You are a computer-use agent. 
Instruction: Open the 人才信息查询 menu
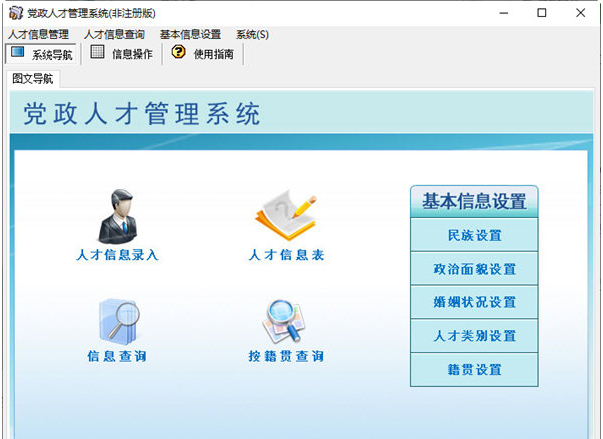pyautogui.click(x=114, y=35)
